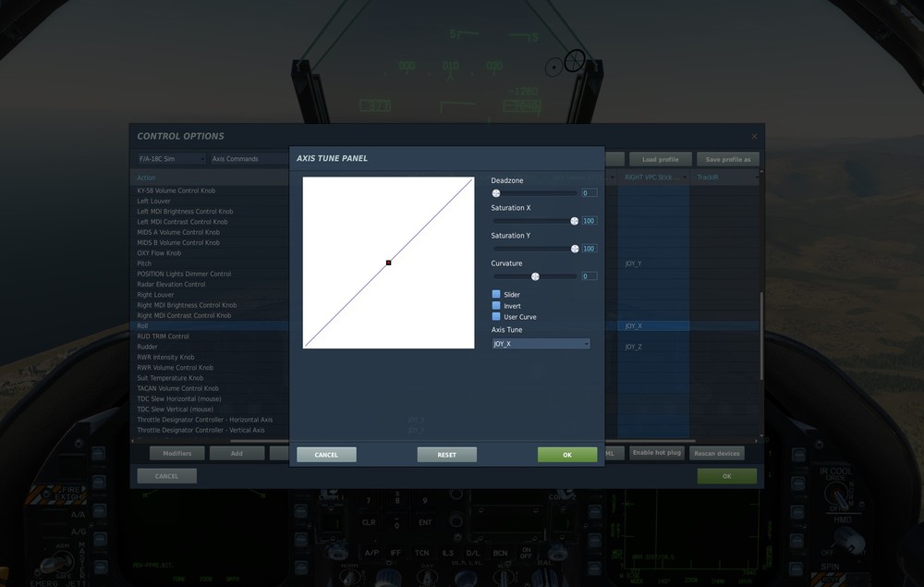Open the Axis Tune JOY_X dropdown
Image resolution: width=924 pixels, height=587 pixels.
pos(541,344)
